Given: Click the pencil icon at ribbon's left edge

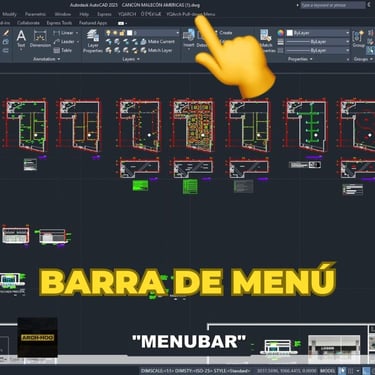Looking at the screenshot, I should pos(6,33).
